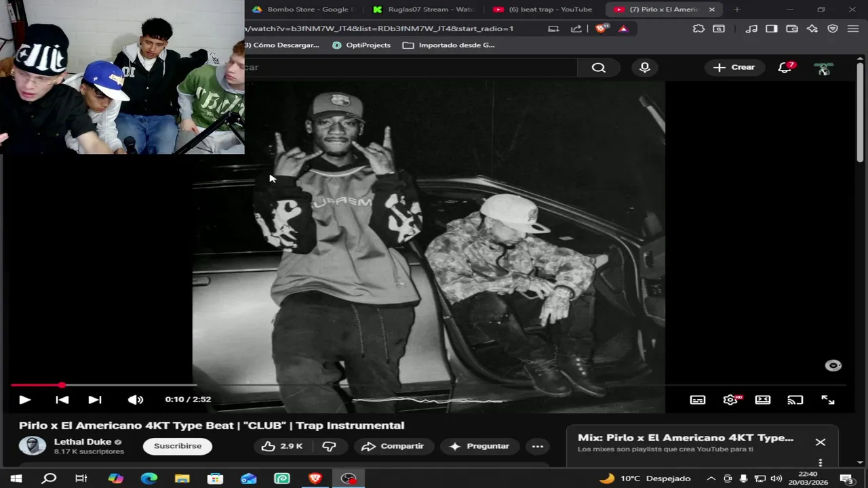Switch to the Ruglas07 Stream tab

[423, 9]
